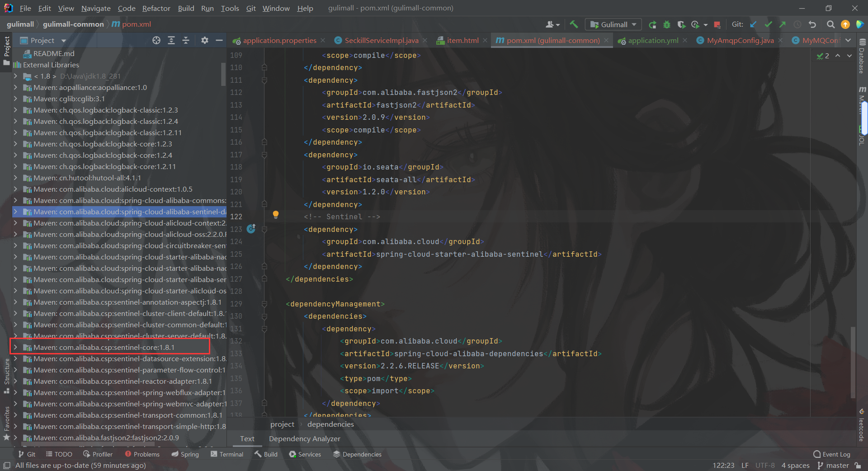Run Gulimall with coverage shield icon

pyautogui.click(x=681, y=24)
